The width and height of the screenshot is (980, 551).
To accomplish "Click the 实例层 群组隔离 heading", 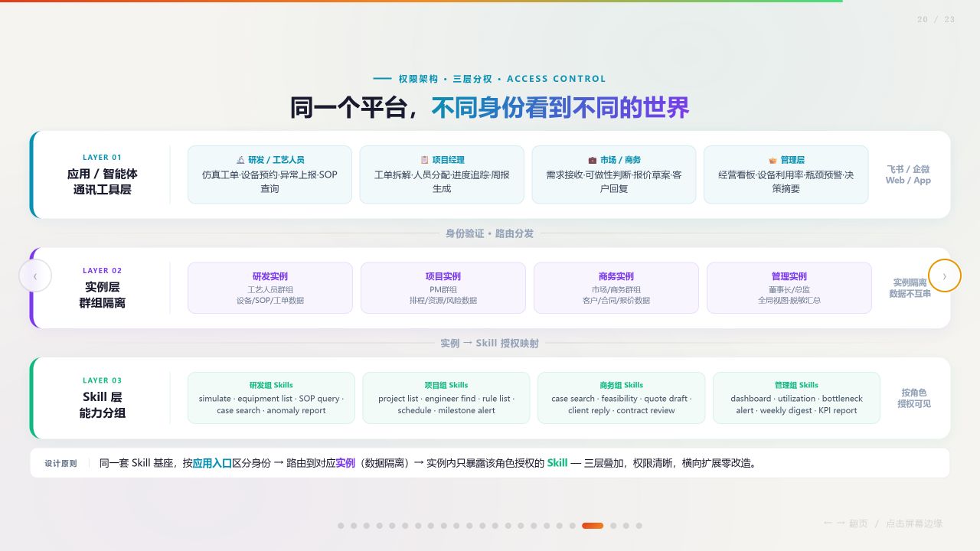I will pos(103,295).
